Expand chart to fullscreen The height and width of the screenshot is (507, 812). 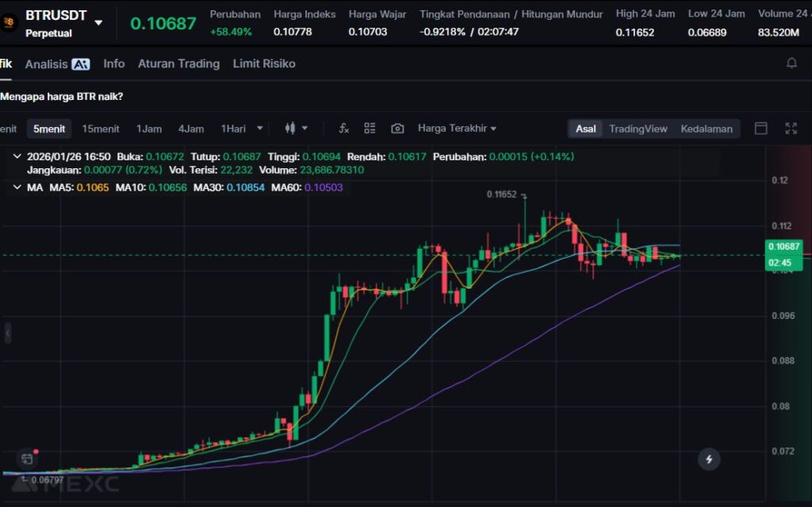click(x=791, y=129)
